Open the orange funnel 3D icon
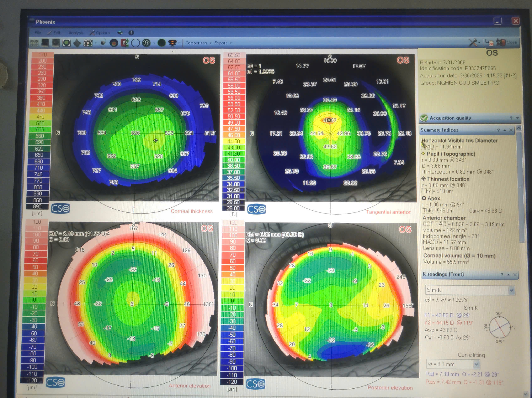532x398 pixels. pos(172,43)
